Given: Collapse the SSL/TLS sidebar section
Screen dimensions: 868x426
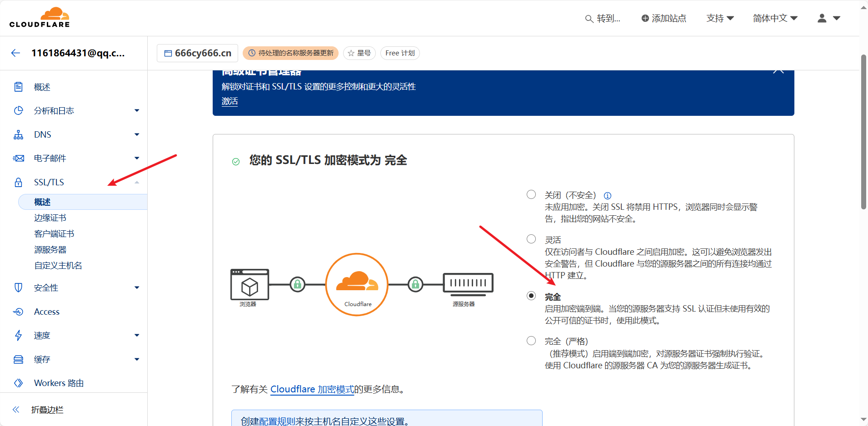Looking at the screenshot, I should coord(137,182).
